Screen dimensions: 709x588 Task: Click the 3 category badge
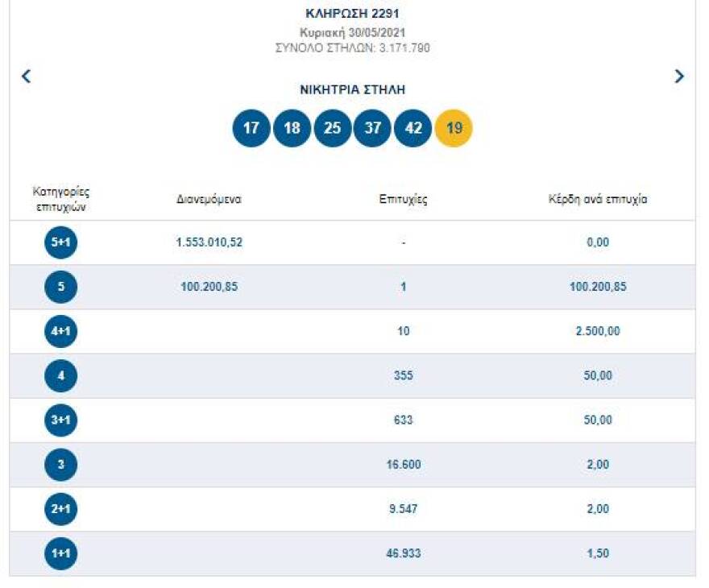(x=60, y=464)
